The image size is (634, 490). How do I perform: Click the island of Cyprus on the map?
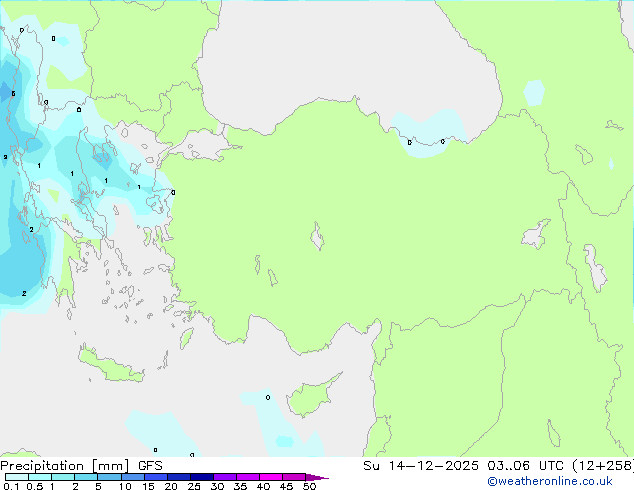(311, 397)
